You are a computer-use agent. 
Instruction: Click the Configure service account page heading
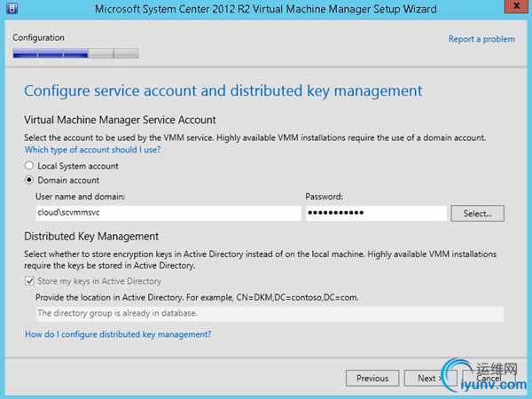tap(223, 90)
